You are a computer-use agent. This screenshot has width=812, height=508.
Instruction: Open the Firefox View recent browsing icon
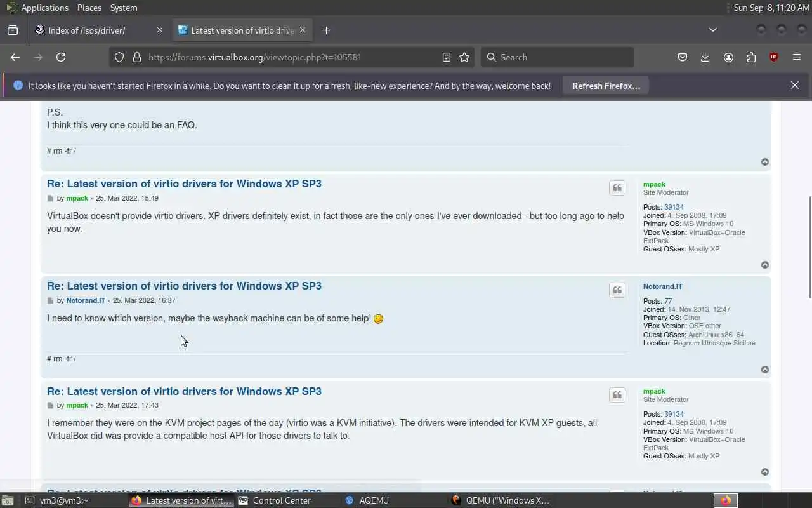(13, 30)
